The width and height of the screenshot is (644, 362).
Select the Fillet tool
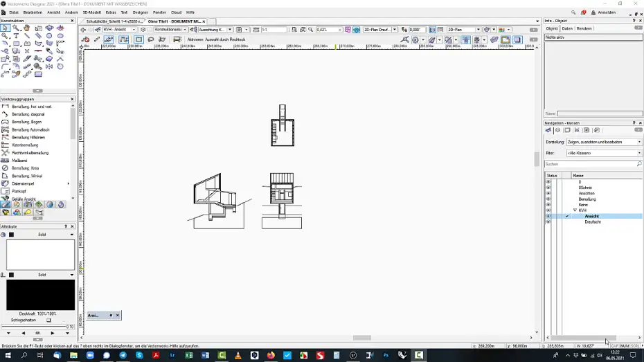point(5,66)
